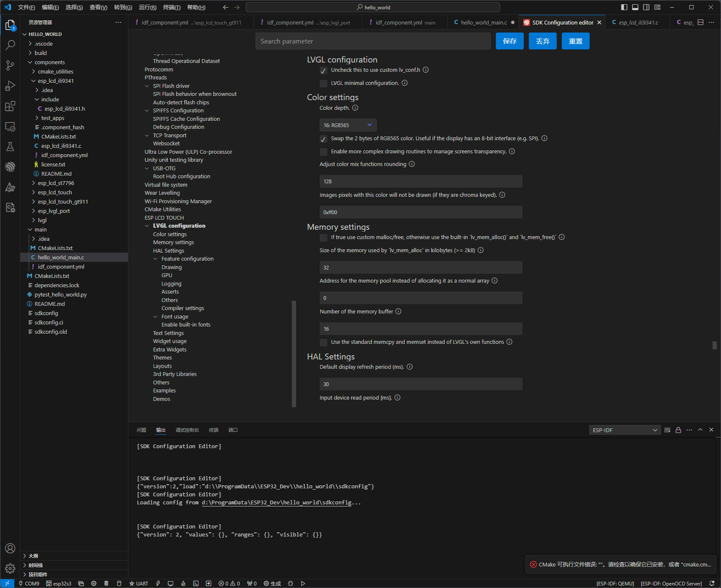Click the flame build-flash-monitor icon
Screen dimensions: 721x588
click(x=183, y=583)
